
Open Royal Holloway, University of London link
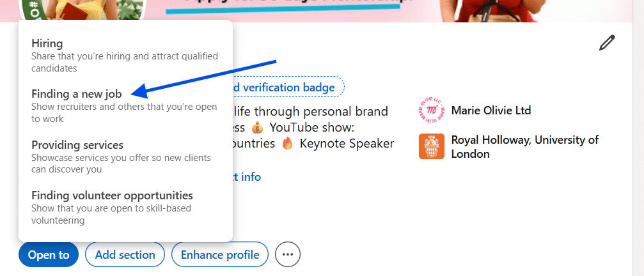[524, 146]
